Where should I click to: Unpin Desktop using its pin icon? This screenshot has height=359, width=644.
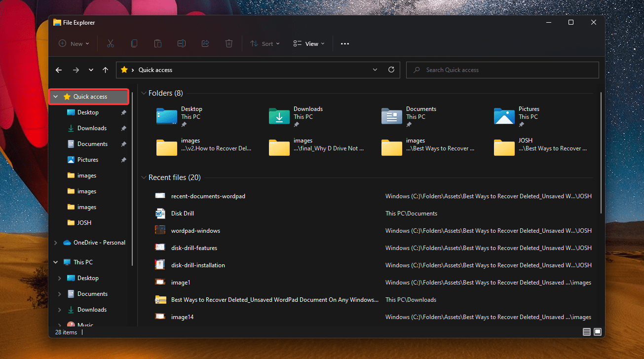[x=123, y=112]
